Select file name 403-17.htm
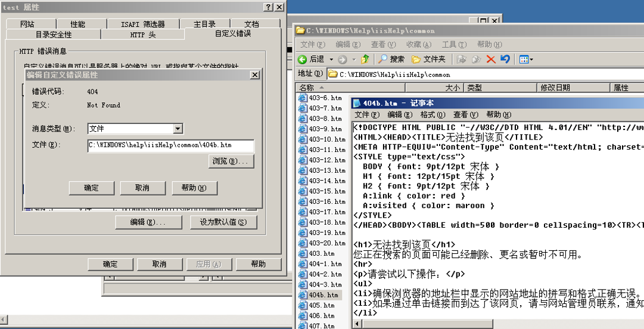The image size is (644, 329). point(327,212)
